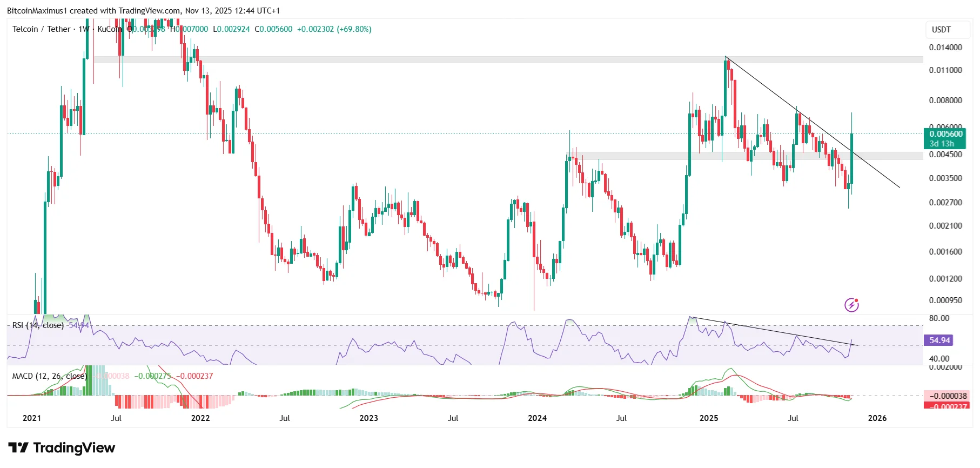Click the 0.001200 price axis label
The width and height of the screenshot is (980, 468).
click(945, 279)
